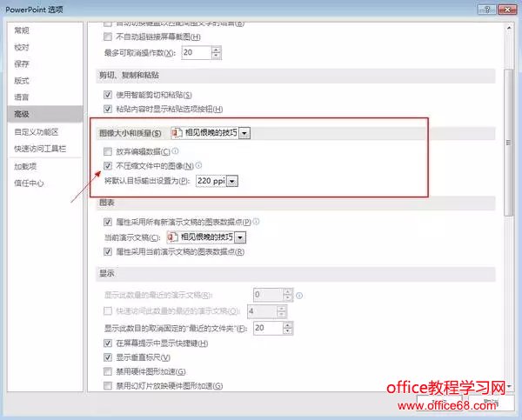Enable 放弃编辑数据 checkbox
The width and height of the screenshot is (522, 420).
pos(108,152)
